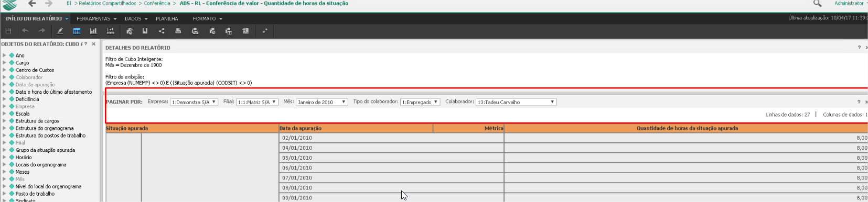Click the redo arrow in the toolbar

click(42, 31)
